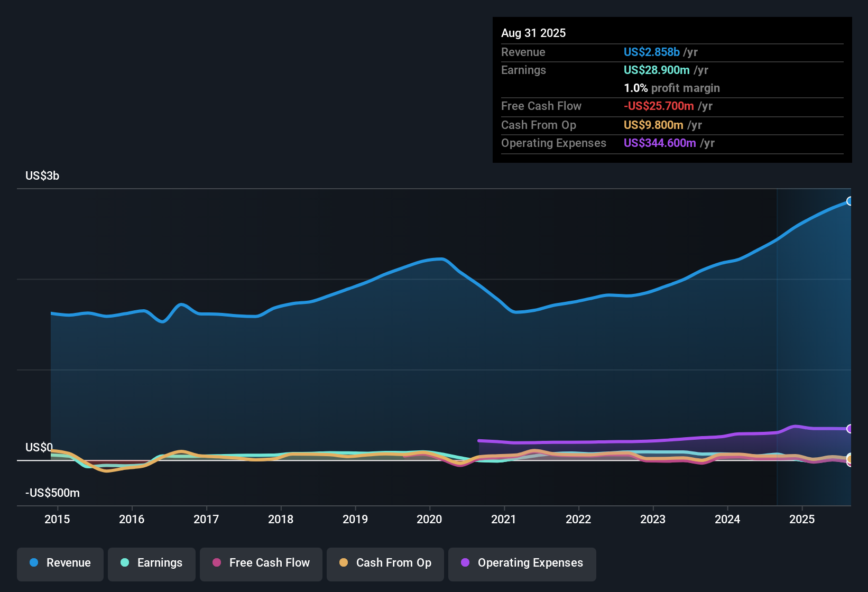Click the 2021 x-axis label
The width and height of the screenshot is (868, 592).
[x=504, y=519]
